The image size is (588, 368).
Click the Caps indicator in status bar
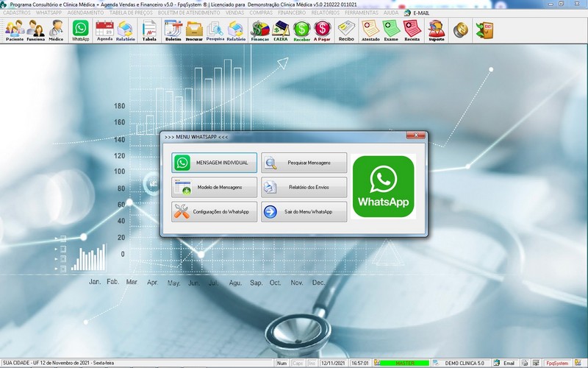click(298, 363)
